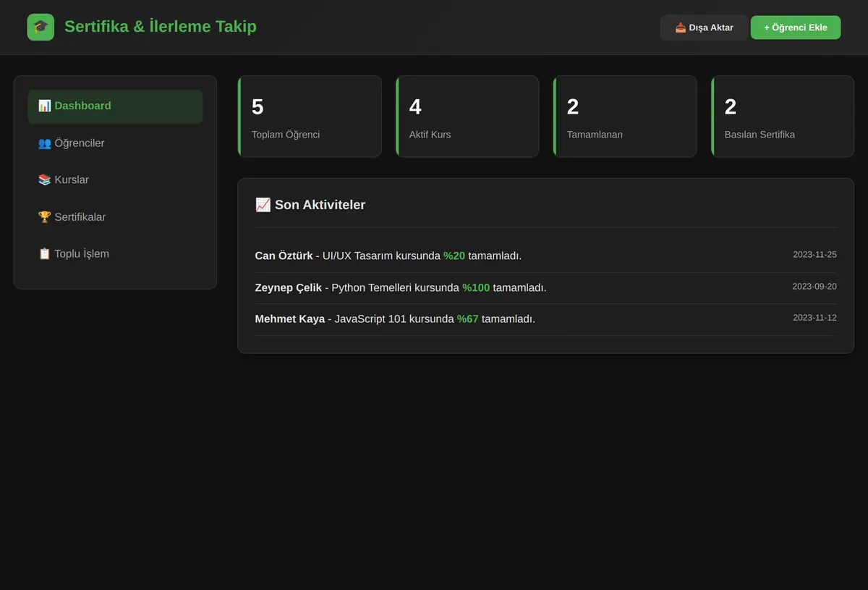Go to the Sertifikalar section
This screenshot has height=590, width=868.
click(x=115, y=217)
